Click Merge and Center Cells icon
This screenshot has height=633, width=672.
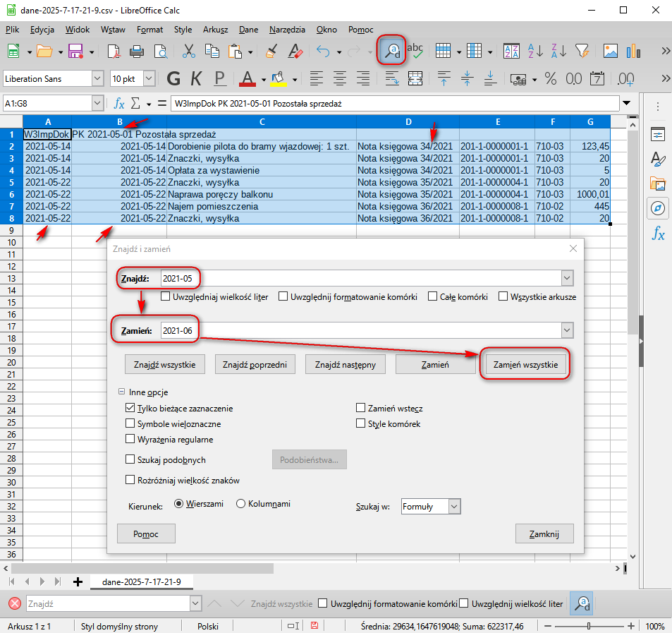tap(415, 79)
